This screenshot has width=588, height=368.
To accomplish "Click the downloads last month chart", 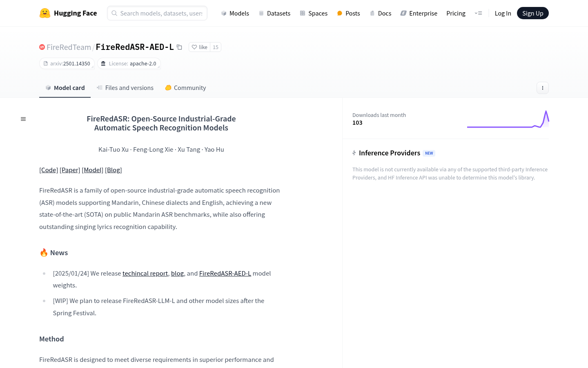I will click(x=508, y=119).
